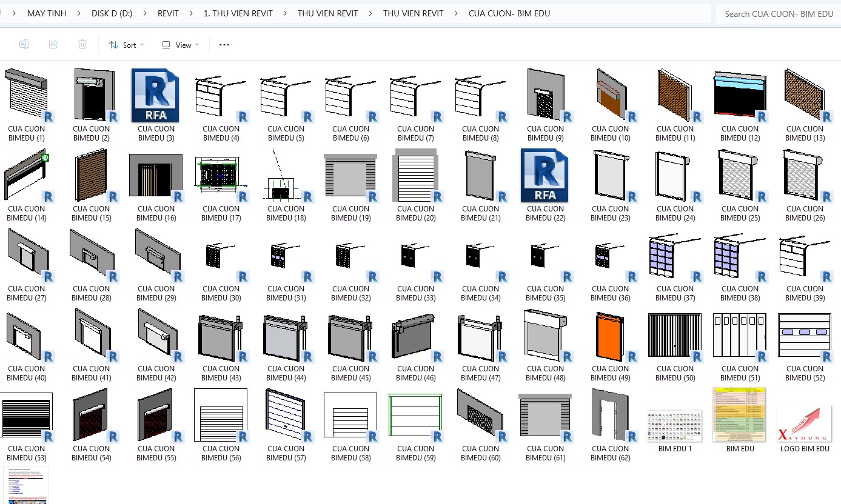
Task: Select the CUA CUON BIMEDU (22) RFA file
Action: (544, 176)
